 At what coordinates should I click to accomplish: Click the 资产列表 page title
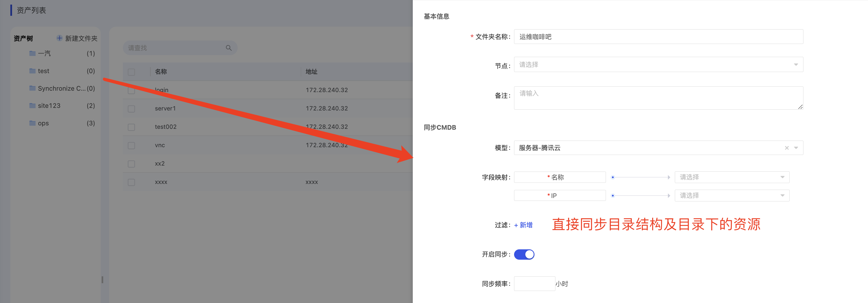[31, 10]
